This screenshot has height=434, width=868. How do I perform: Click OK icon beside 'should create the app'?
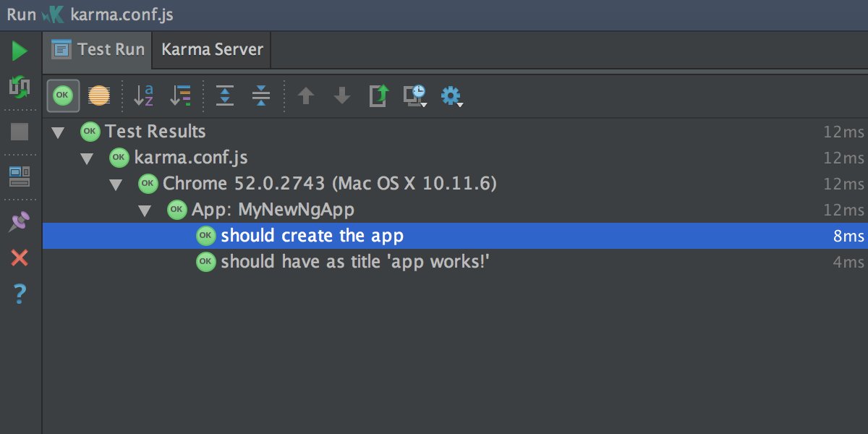[x=206, y=236]
